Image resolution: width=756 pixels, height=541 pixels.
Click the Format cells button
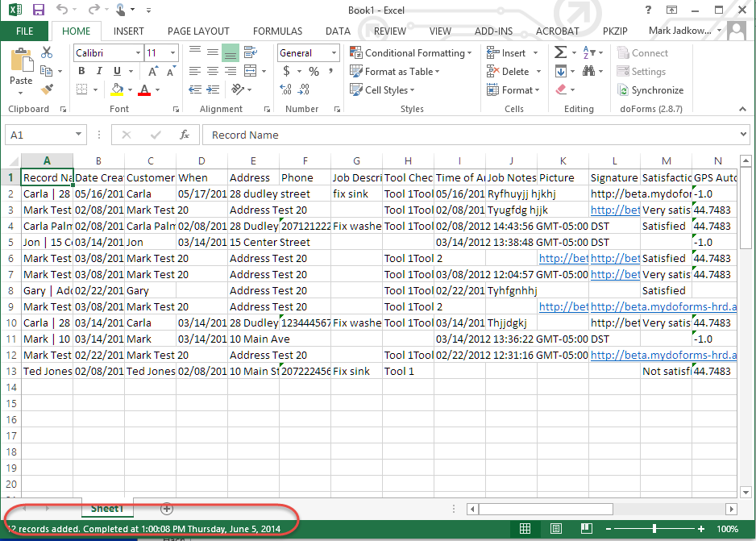pos(513,89)
